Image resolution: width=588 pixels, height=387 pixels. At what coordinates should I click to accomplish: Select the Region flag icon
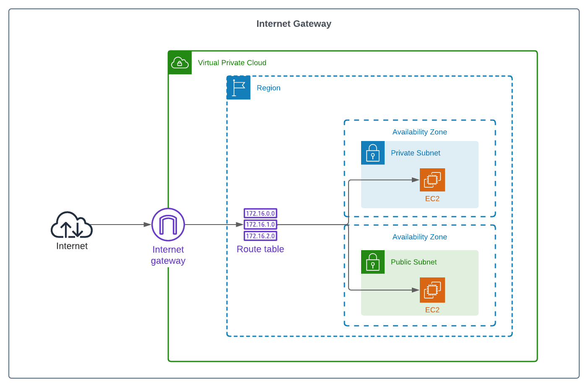pyautogui.click(x=239, y=88)
